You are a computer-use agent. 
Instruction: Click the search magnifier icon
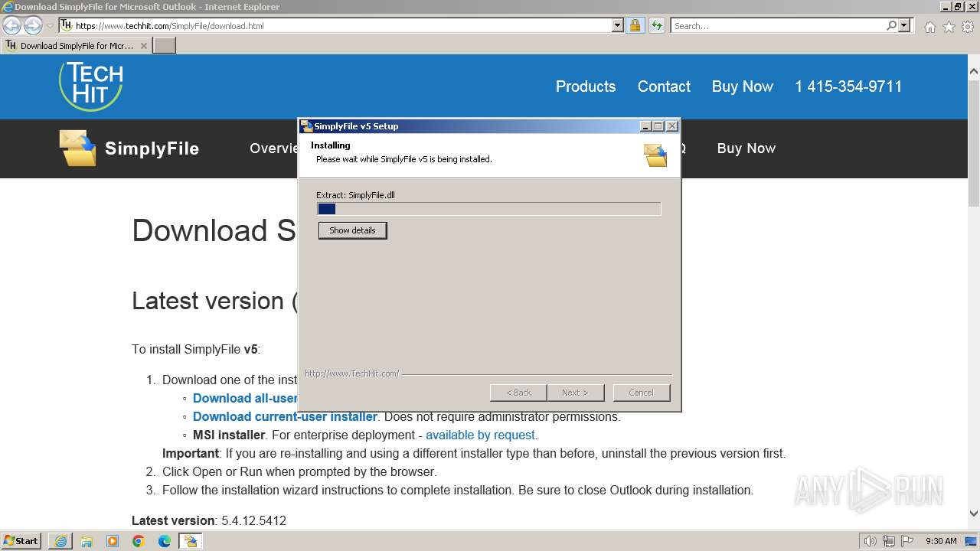[x=891, y=25]
